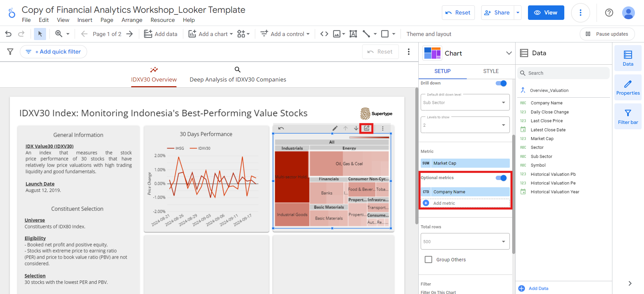644x294 pixels.
Task: Click the Company Name optional metric chip
Action: coord(465,192)
